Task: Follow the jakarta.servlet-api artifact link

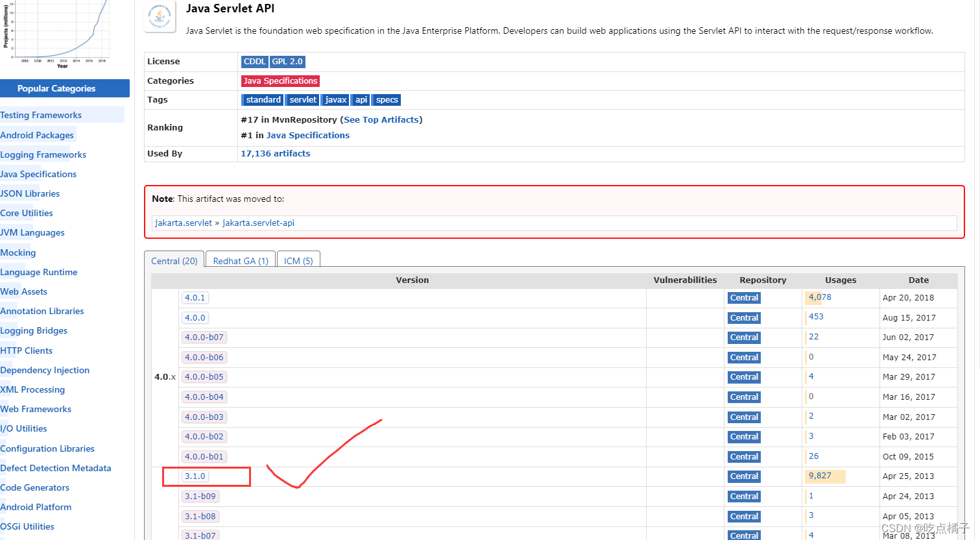Action: pos(258,223)
